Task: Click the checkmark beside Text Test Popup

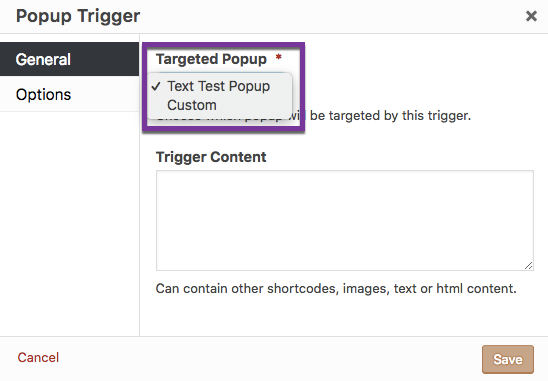Action: tap(156, 86)
